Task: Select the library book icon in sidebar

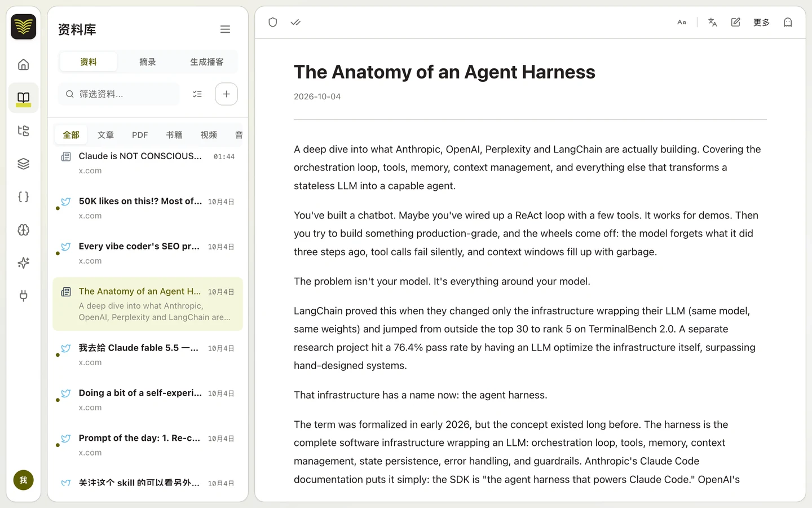Action: 23,98
